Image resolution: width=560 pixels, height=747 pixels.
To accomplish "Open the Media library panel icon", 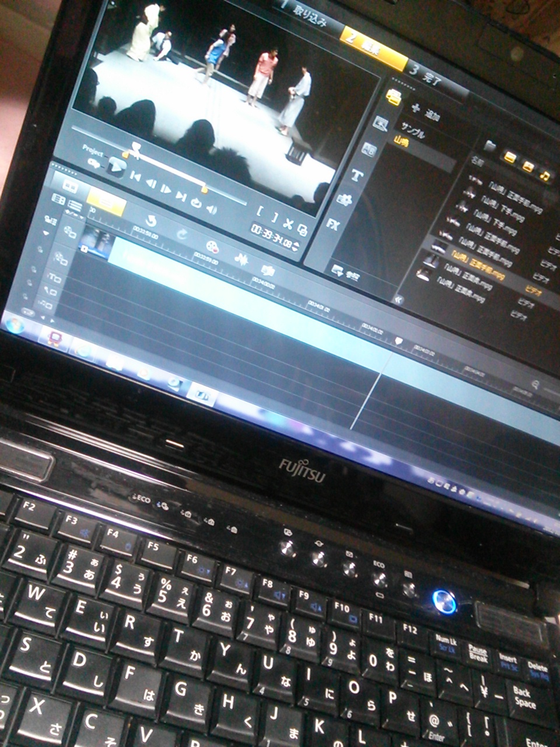I will pyautogui.click(x=394, y=97).
